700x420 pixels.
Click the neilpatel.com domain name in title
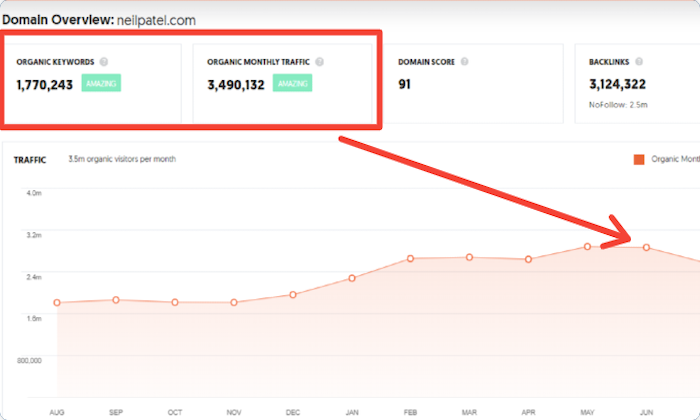click(156, 21)
